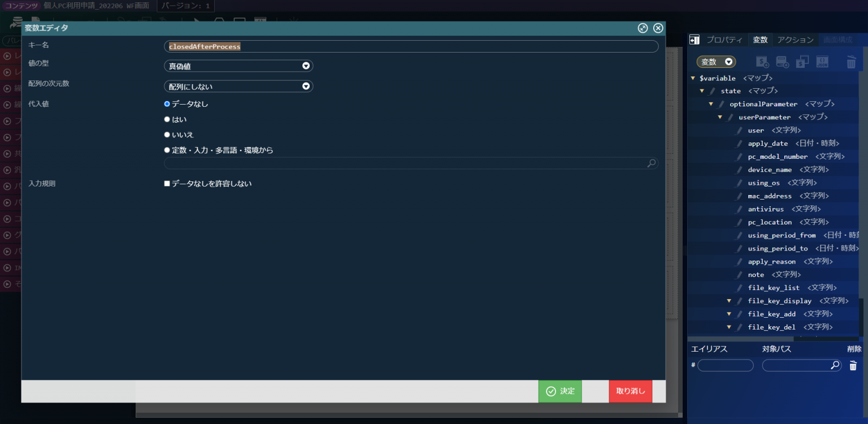Screen dimensions: 868x424
Task: Open the 値の型 dropdown showing 真偽値
Action: click(x=238, y=66)
